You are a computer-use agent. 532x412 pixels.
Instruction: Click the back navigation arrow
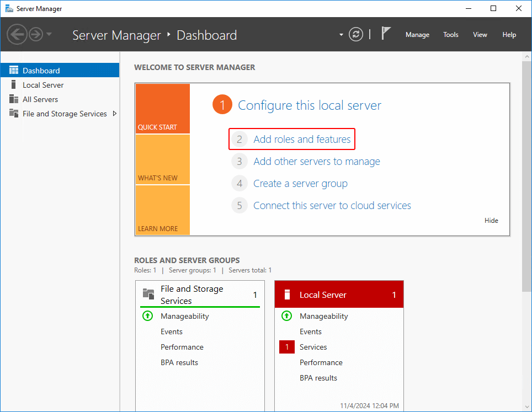point(17,34)
